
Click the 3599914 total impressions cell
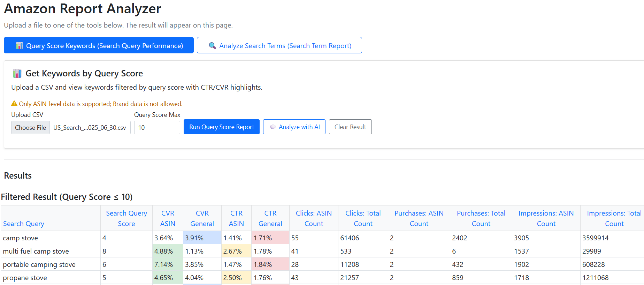coord(612,238)
